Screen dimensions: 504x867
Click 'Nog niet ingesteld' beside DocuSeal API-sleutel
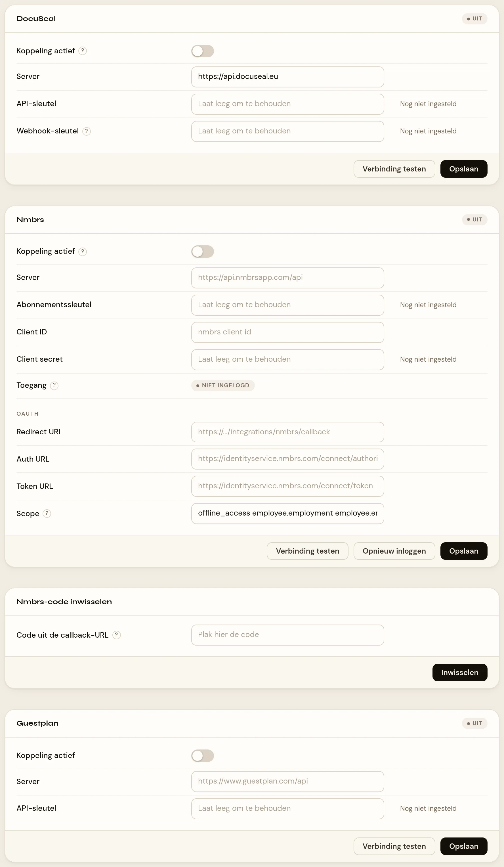coord(428,104)
